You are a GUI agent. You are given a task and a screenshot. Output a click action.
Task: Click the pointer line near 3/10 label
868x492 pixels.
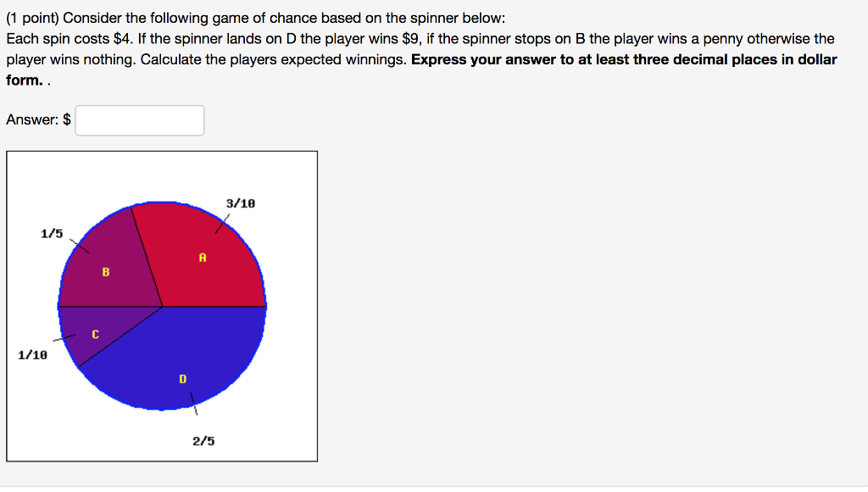tap(222, 223)
